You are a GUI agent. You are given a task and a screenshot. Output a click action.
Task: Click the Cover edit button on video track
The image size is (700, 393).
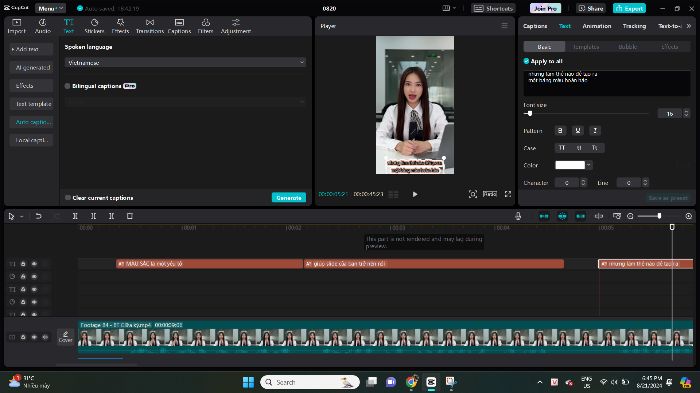point(65,337)
